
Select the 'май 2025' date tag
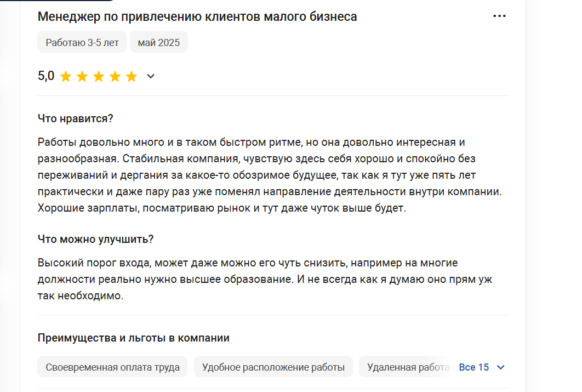(159, 42)
